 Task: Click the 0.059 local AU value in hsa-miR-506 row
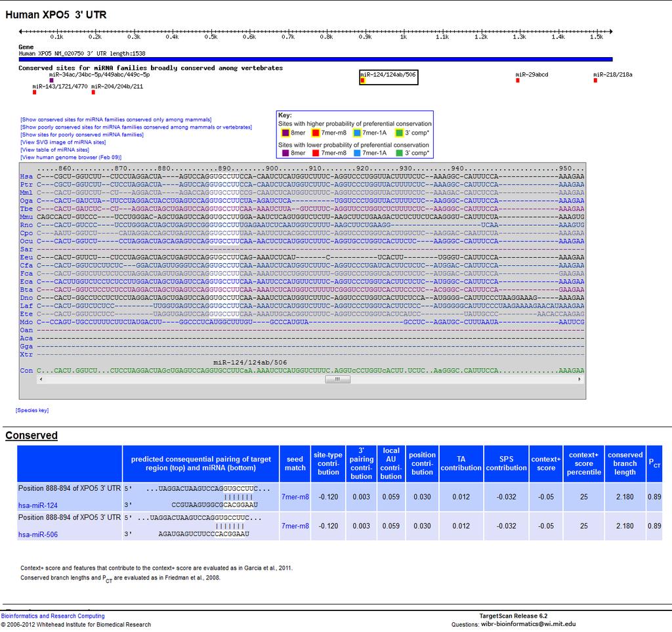point(391,526)
